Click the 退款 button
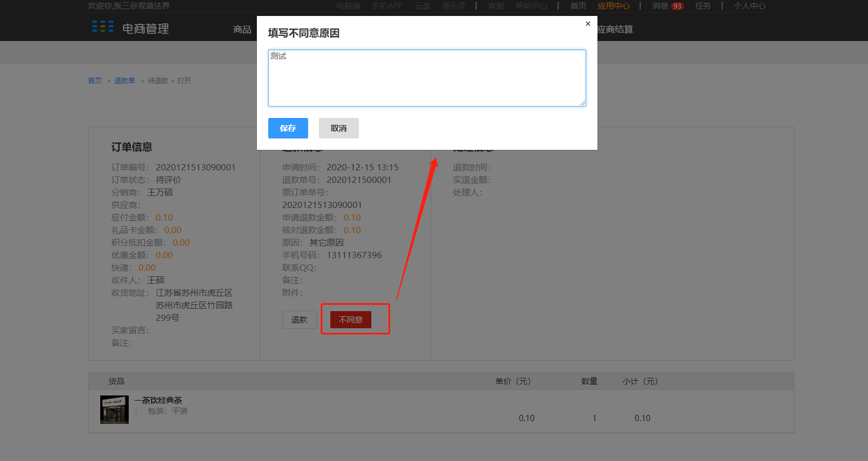Screen dimensions: 868x461 tap(300, 320)
